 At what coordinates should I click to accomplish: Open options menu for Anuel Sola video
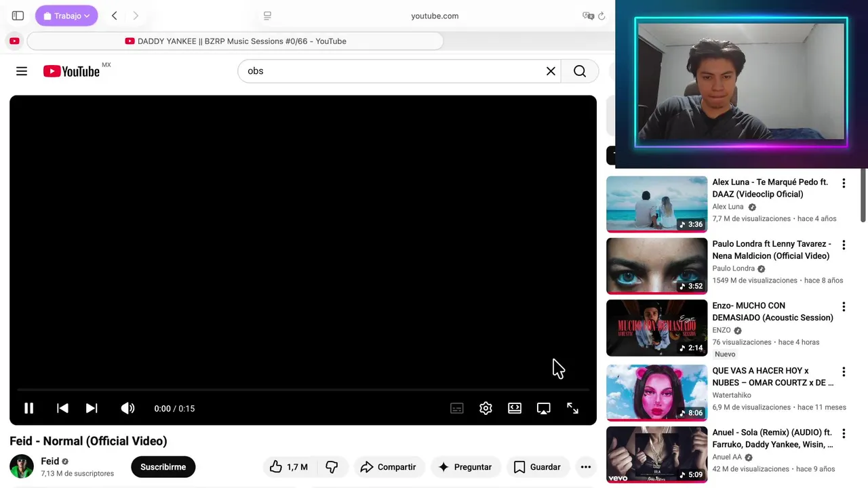844,433
